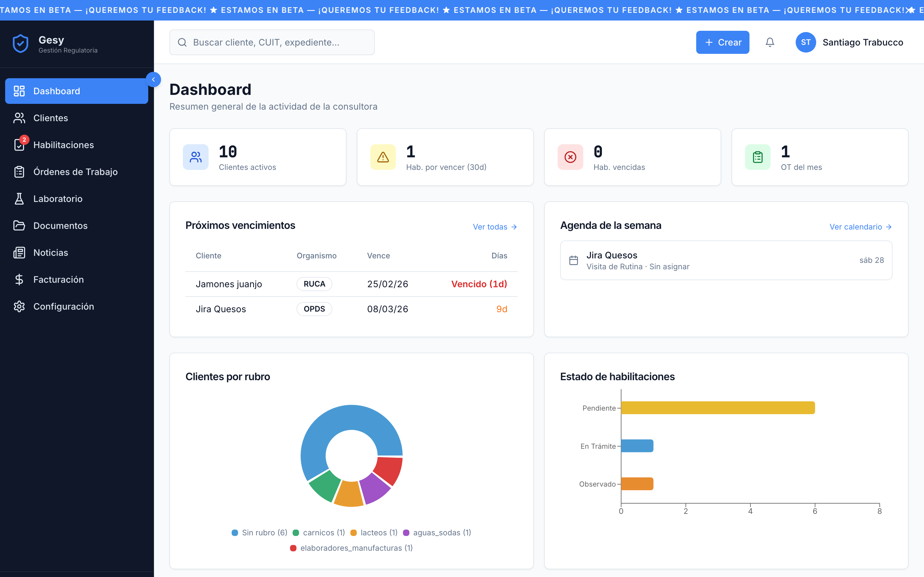Collapse the sidebar with the chevron button
The height and width of the screenshot is (577, 924).
pos(154,79)
